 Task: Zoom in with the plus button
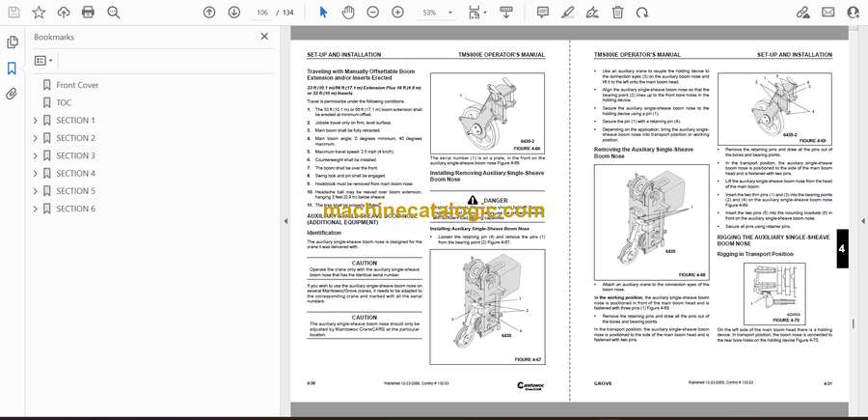[x=398, y=13]
